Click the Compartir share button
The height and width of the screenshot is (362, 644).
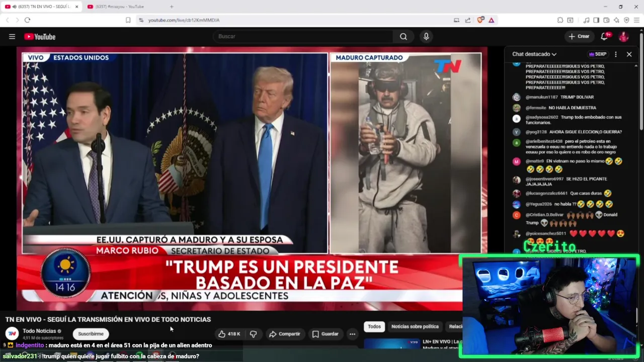(284, 334)
